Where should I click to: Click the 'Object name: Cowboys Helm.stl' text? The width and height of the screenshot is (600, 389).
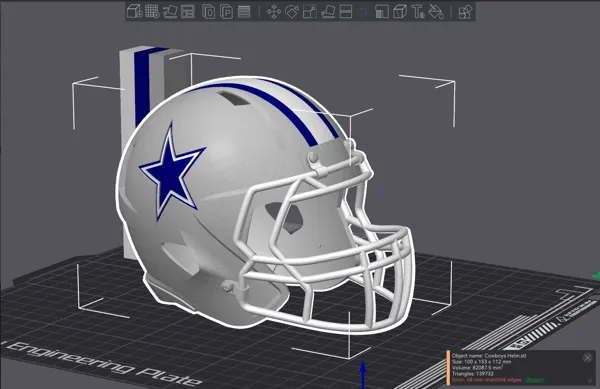coord(489,356)
